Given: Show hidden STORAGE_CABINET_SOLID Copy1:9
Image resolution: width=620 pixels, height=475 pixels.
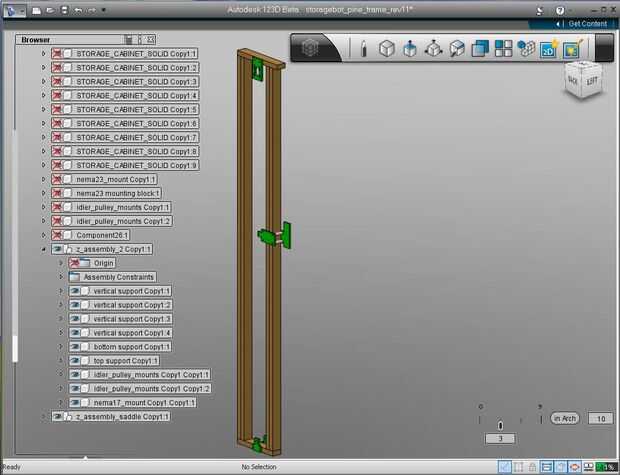Looking at the screenshot, I should pyautogui.click(x=57, y=165).
